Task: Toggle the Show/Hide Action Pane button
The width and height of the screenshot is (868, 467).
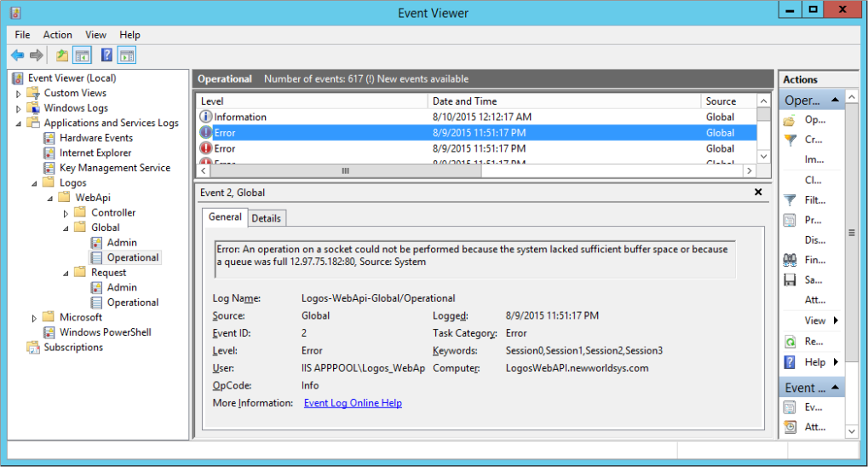Action: [127, 55]
